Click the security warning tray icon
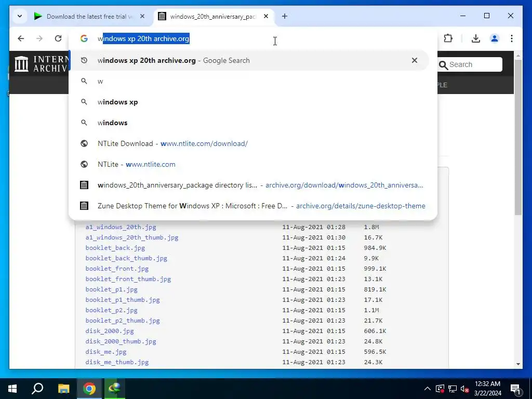Viewport: 532px width, 399px height. pos(440,389)
